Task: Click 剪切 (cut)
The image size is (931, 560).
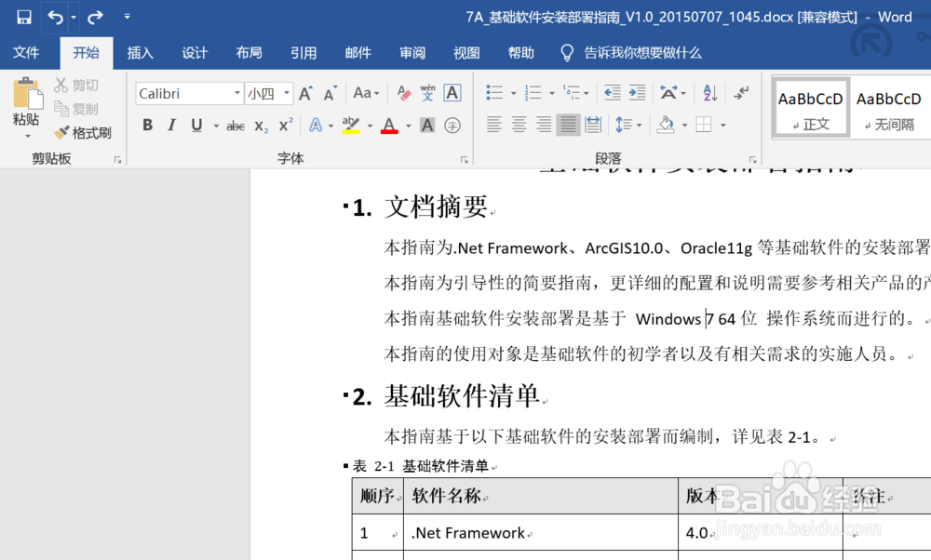Action: (x=76, y=86)
